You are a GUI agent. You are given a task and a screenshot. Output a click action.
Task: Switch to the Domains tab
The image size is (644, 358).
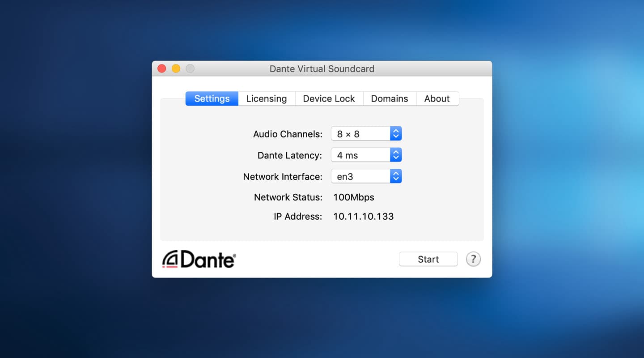390,98
